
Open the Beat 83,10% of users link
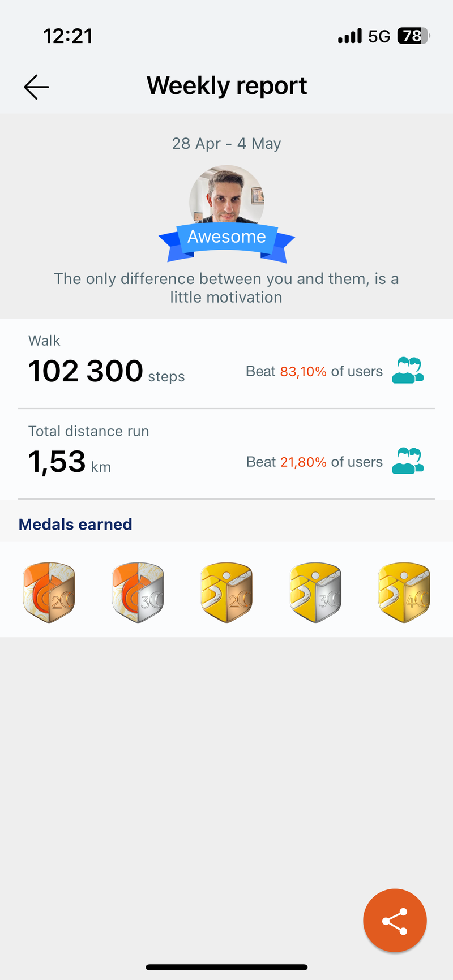click(x=314, y=372)
